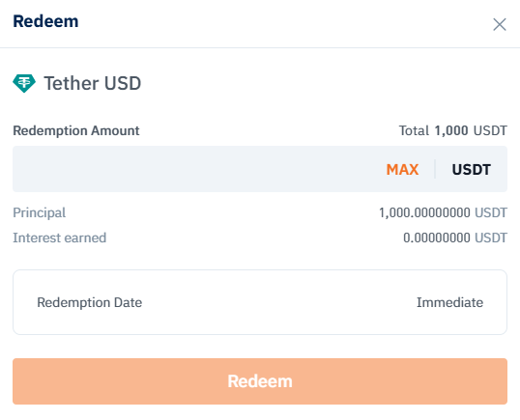Click the Tether USD coin name
The image size is (520, 420).
[x=93, y=83]
